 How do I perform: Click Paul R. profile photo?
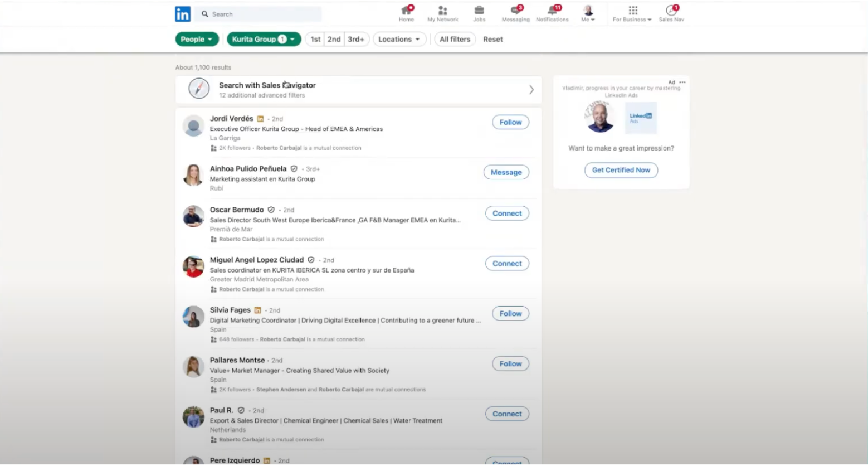193,417
